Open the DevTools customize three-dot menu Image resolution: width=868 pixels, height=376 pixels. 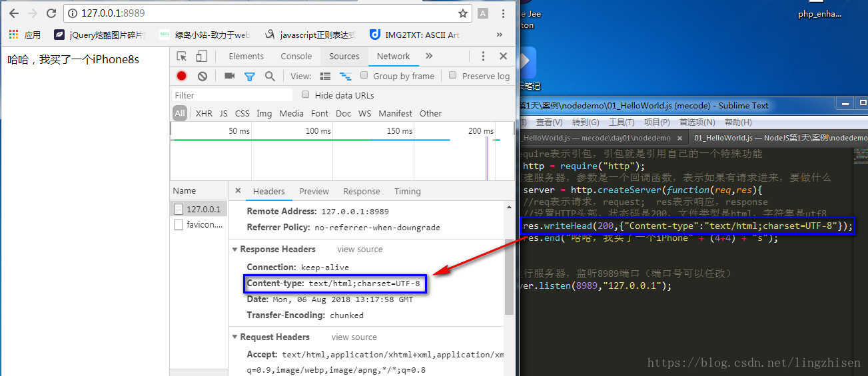484,57
